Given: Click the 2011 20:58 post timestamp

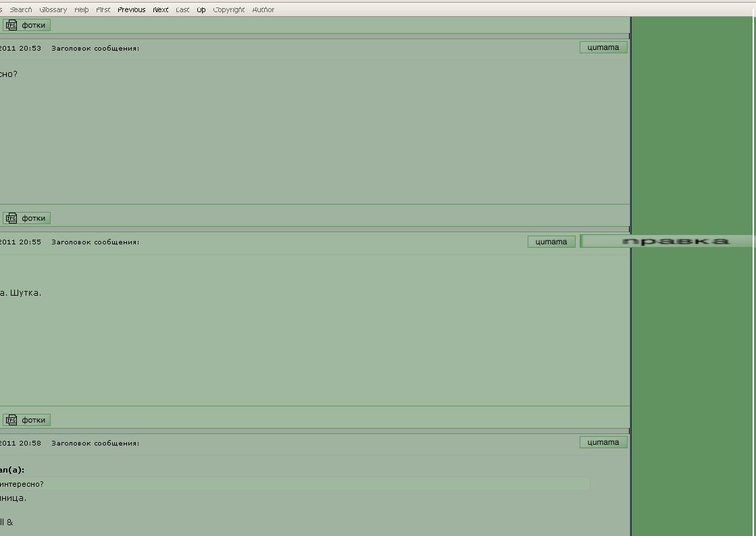Looking at the screenshot, I should click(x=20, y=443).
